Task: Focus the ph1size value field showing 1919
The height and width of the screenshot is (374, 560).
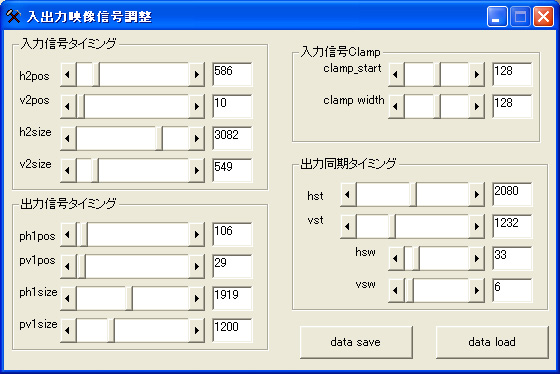Action: tap(232, 298)
